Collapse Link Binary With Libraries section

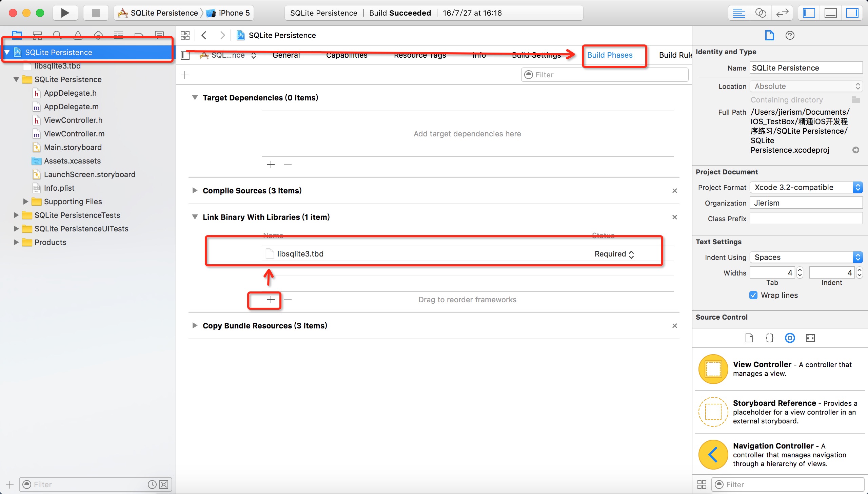(195, 217)
